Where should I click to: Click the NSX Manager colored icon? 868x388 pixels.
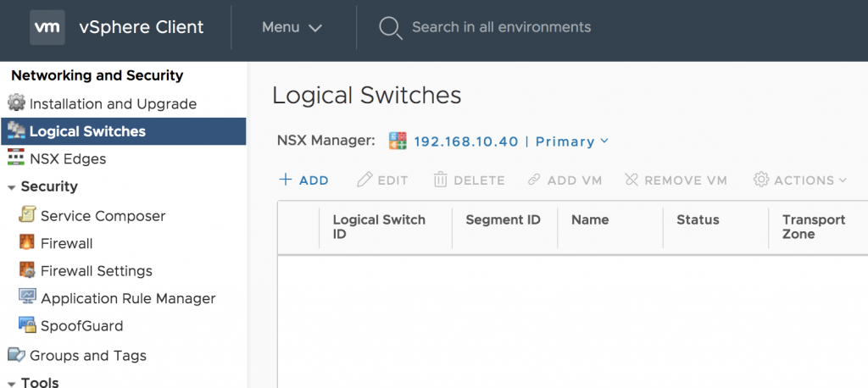point(398,141)
